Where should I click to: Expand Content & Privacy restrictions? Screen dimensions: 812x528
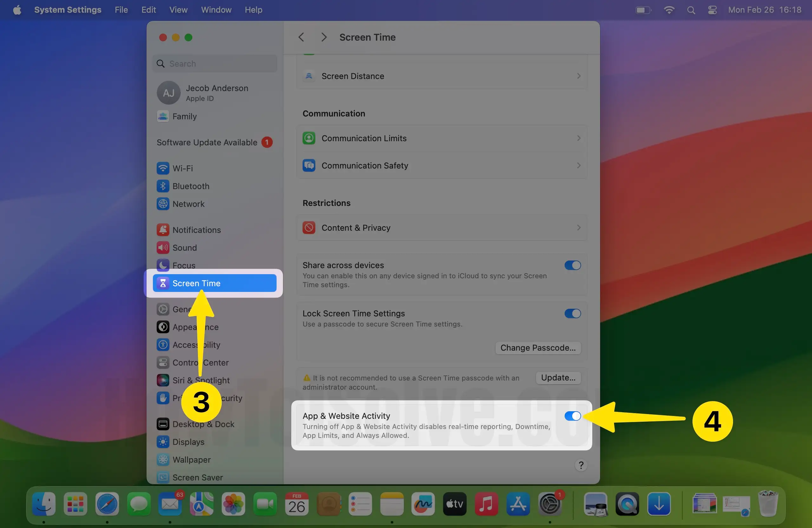pos(579,227)
